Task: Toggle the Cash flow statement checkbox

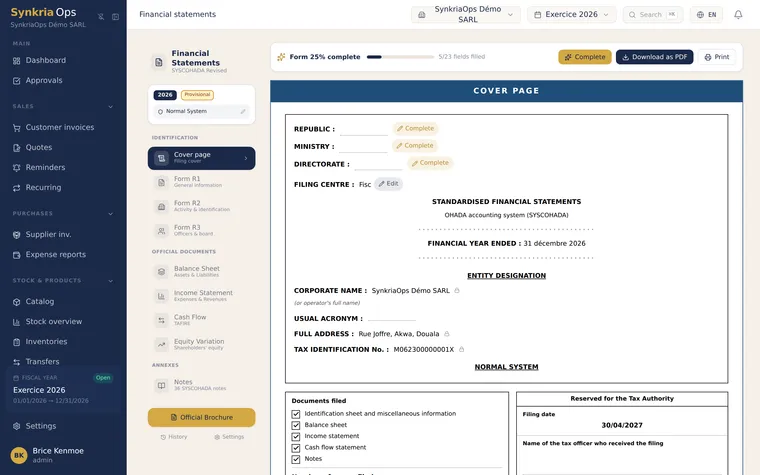Action: pos(296,448)
